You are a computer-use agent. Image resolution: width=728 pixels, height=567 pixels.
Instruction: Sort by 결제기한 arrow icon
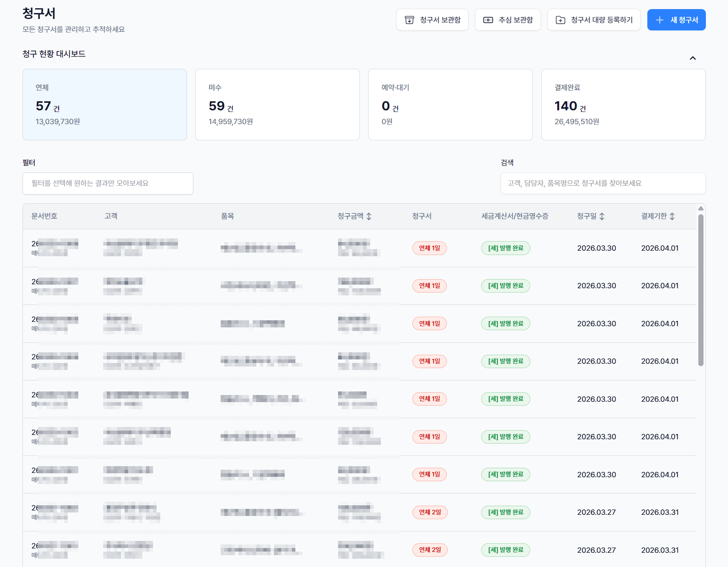672,216
